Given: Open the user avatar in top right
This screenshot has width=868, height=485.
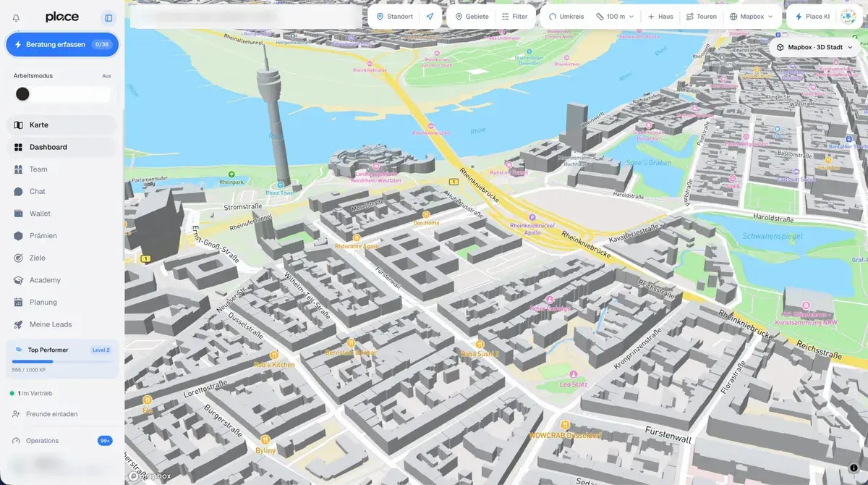Looking at the screenshot, I should tap(848, 17).
